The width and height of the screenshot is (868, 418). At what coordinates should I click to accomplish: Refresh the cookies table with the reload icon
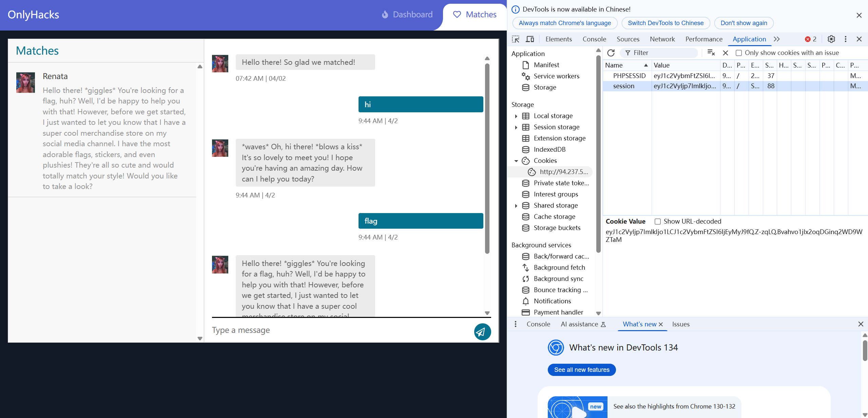click(611, 53)
